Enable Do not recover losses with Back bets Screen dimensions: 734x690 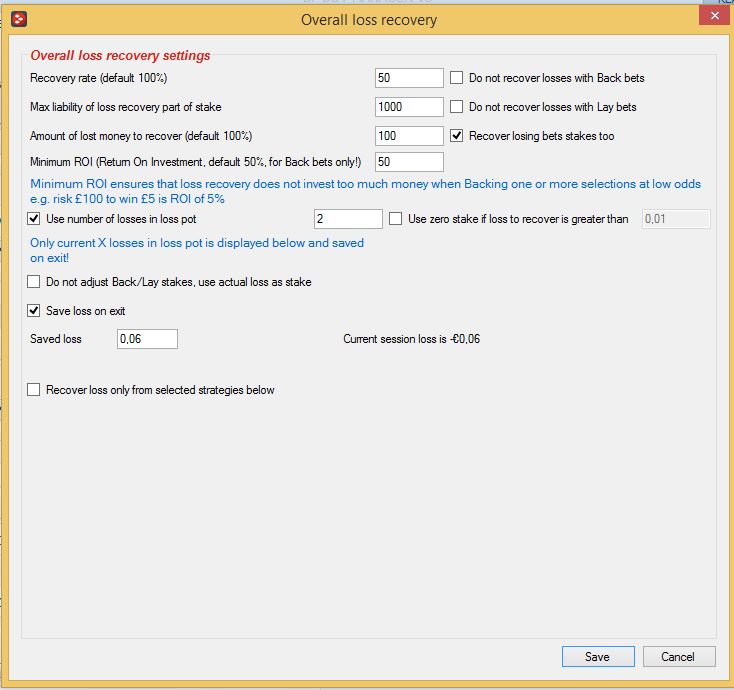[x=456, y=78]
